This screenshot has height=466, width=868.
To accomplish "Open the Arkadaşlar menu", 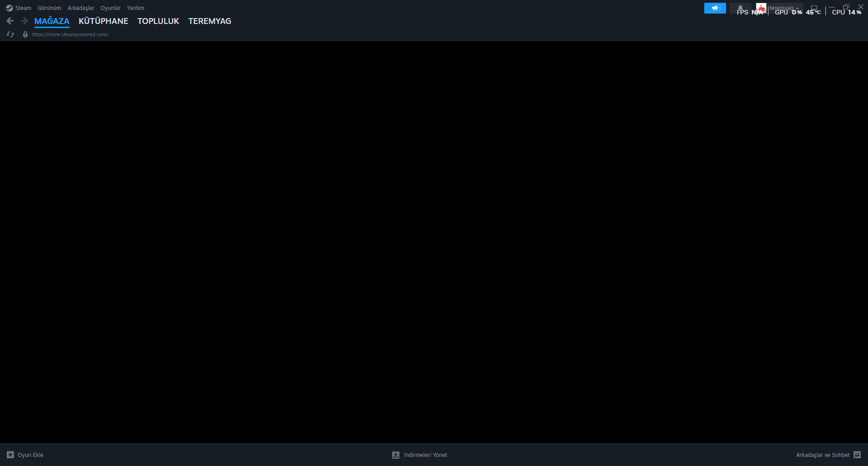I will (x=81, y=8).
